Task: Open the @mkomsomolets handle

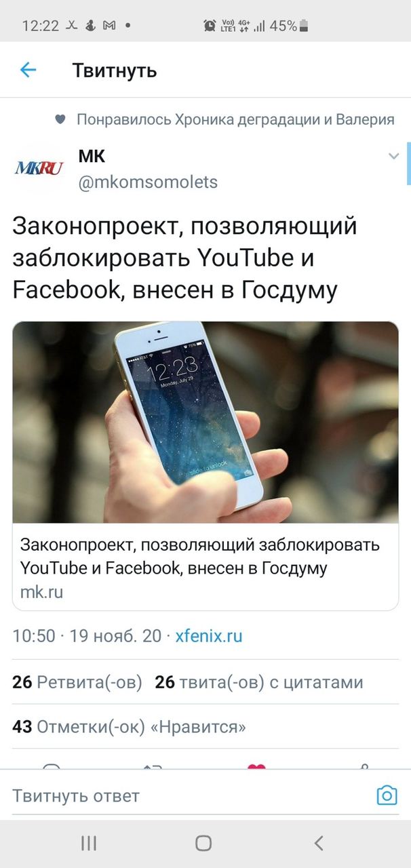Action: click(x=148, y=182)
